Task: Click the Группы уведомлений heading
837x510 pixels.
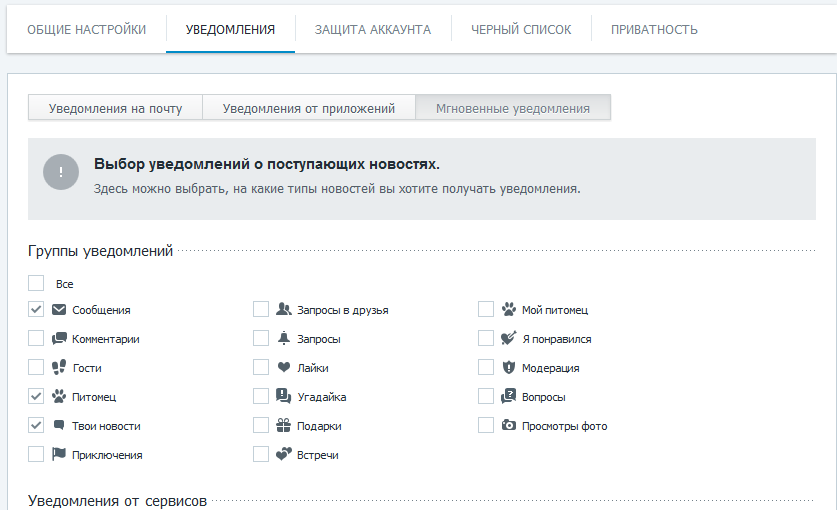Action: point(100,250)
